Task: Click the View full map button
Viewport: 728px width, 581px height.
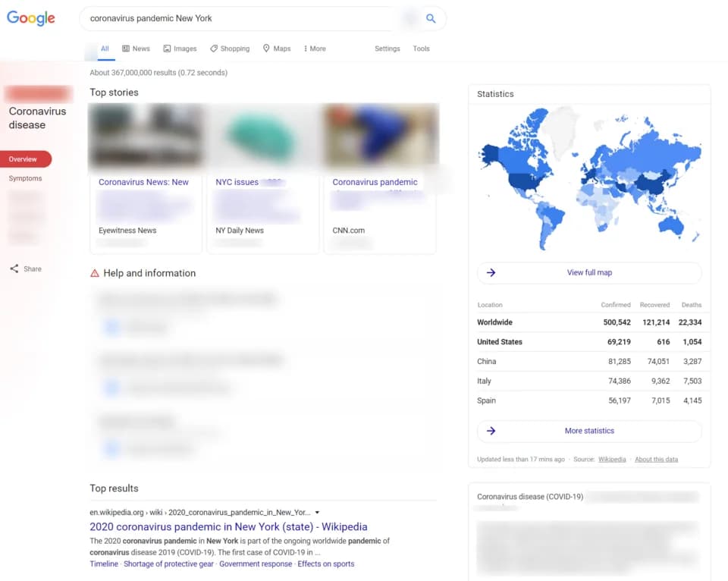Action: coord(590,272)
